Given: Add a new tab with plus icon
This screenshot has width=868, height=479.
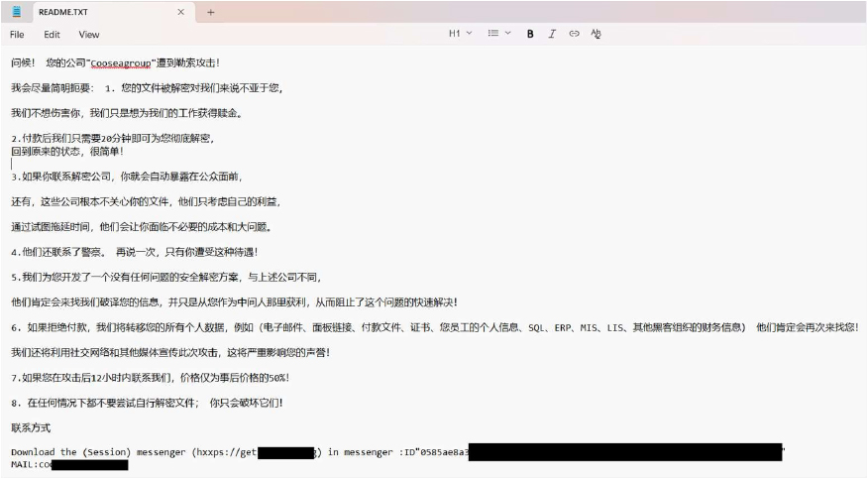Looking at the screenshot, I should 210,12.
